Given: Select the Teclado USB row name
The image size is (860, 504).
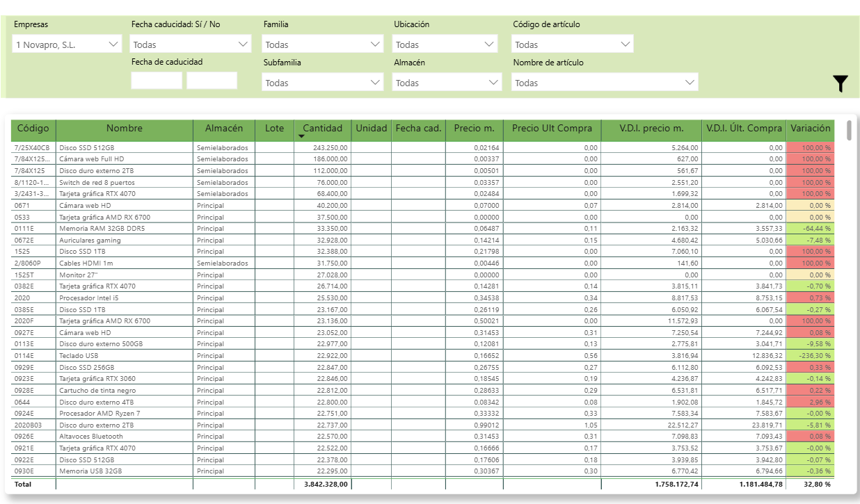Looking at the screenshot, I should [x=79, y=356].
